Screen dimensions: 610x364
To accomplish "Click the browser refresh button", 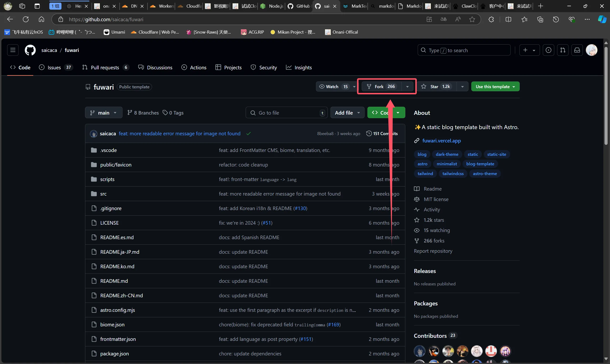I will [x=26, y=19].
